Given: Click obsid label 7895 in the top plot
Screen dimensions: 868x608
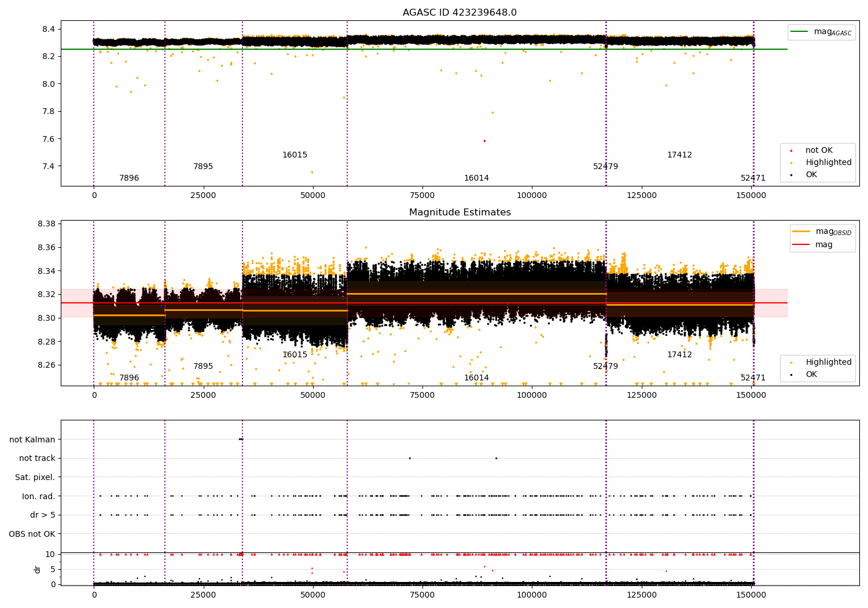Looking at the screenshot, I should pyautogui.click(x=203, y=167).
